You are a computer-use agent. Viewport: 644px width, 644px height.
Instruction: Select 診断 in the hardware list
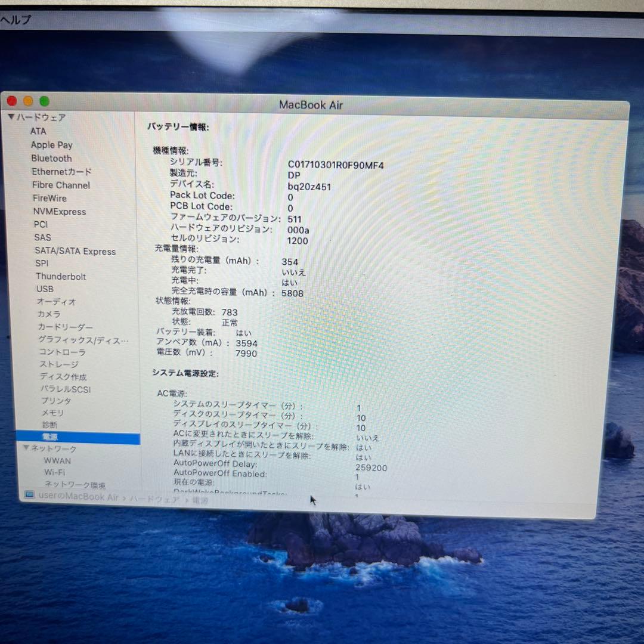(x=49, y=425)
